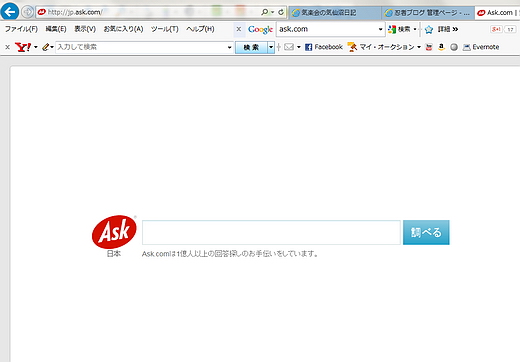This screenshot has width=520, height=362.
Task: Open the Google 検索 button dropdown arrow
Action: click(x=415, y=29)
